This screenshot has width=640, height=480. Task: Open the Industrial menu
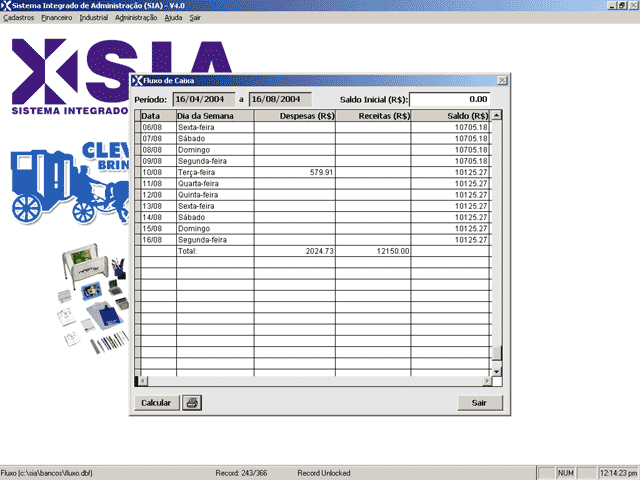tap(93, 18)
